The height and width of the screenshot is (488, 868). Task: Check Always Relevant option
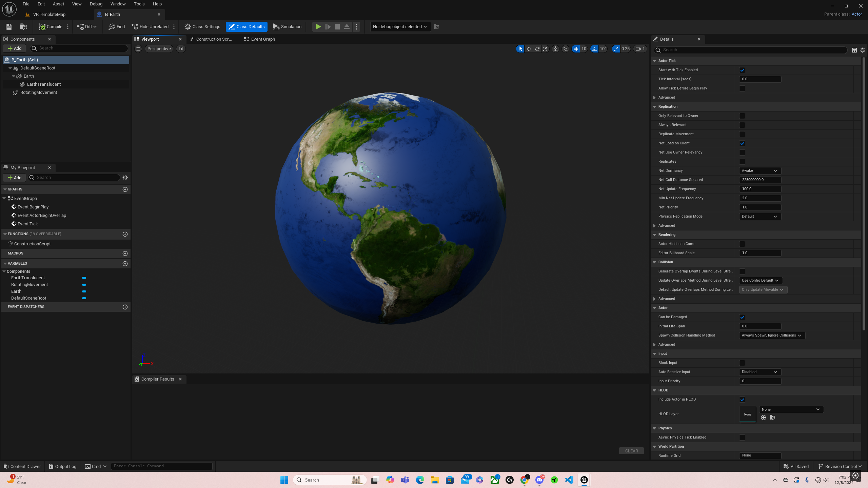[x=742, y=125]
